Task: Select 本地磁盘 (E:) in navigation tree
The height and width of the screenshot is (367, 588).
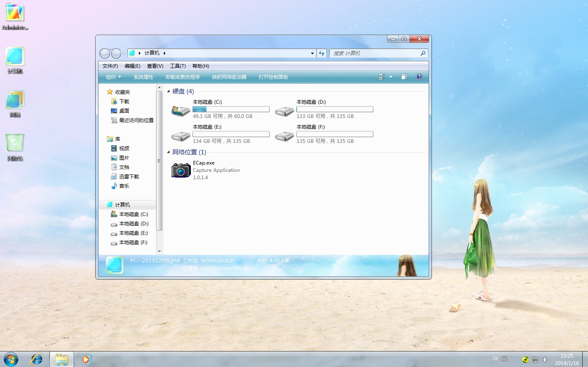Action: pos(130,233)
